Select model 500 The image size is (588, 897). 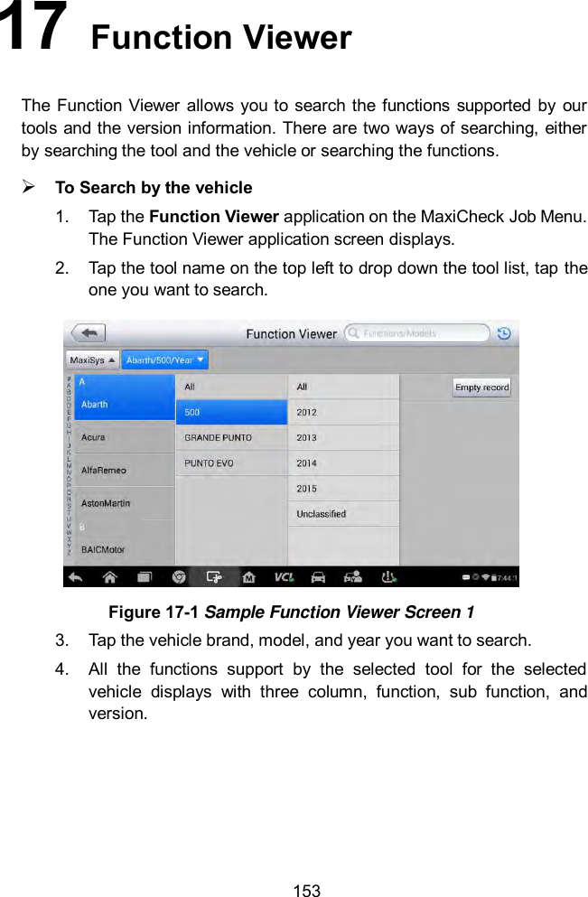pyautogui.click(x=231, y=412)
